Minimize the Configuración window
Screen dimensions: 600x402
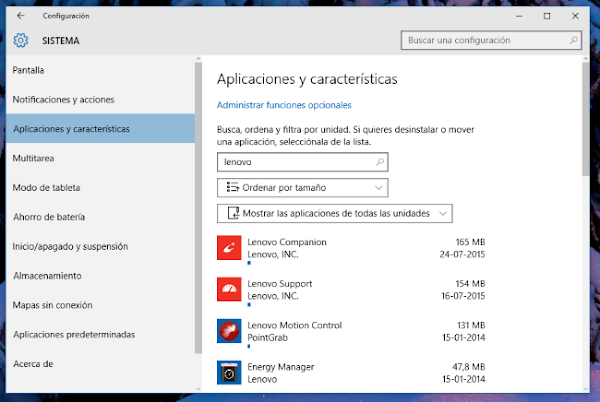pyautogui.click(x=519, y=16)
